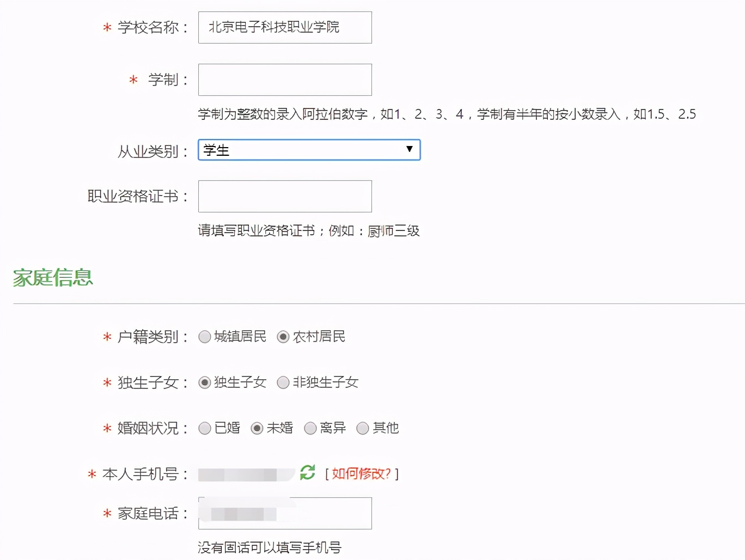Select 离异 marital status
The image size is (745, 560).
tap(310, 428)
